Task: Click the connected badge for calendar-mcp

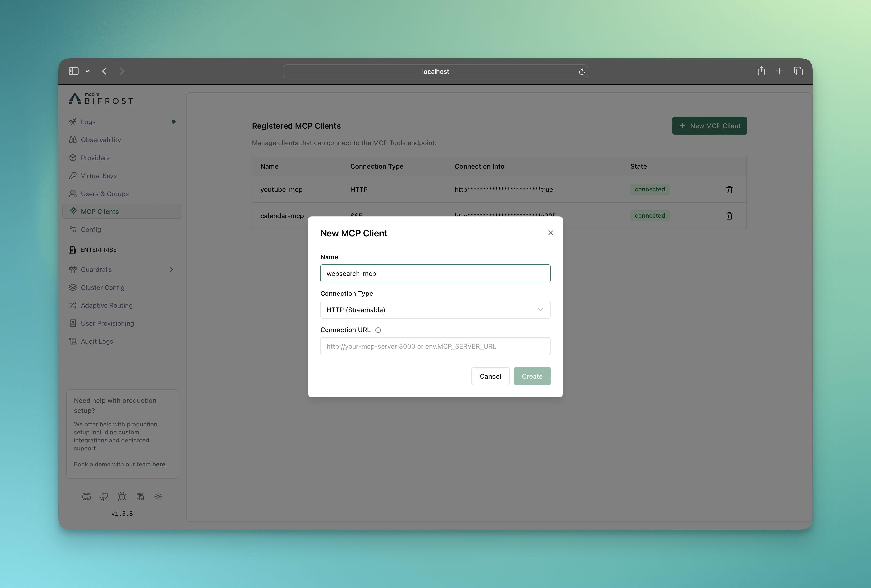Action: point(650,215)
